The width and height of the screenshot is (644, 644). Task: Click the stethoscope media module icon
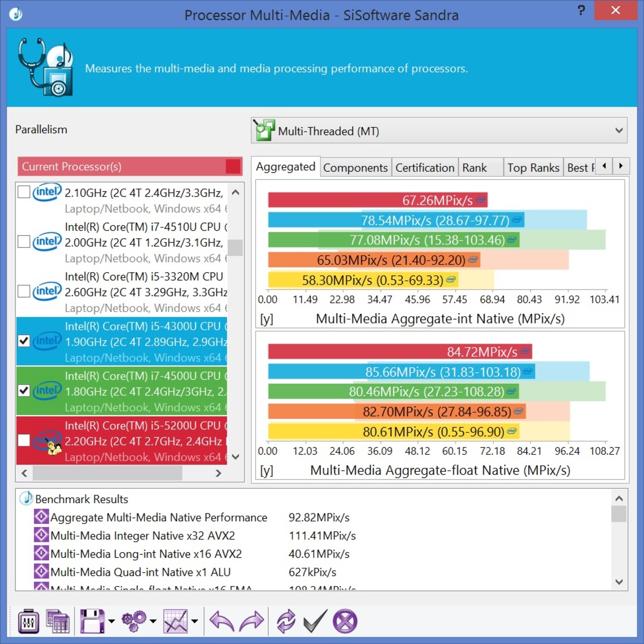click(x=46, y=67)
